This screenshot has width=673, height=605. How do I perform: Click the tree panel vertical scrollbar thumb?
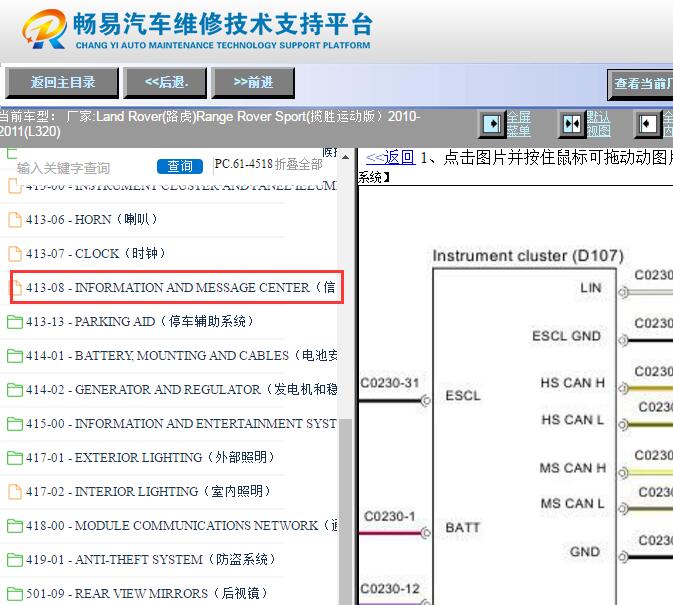pos(346,511)
